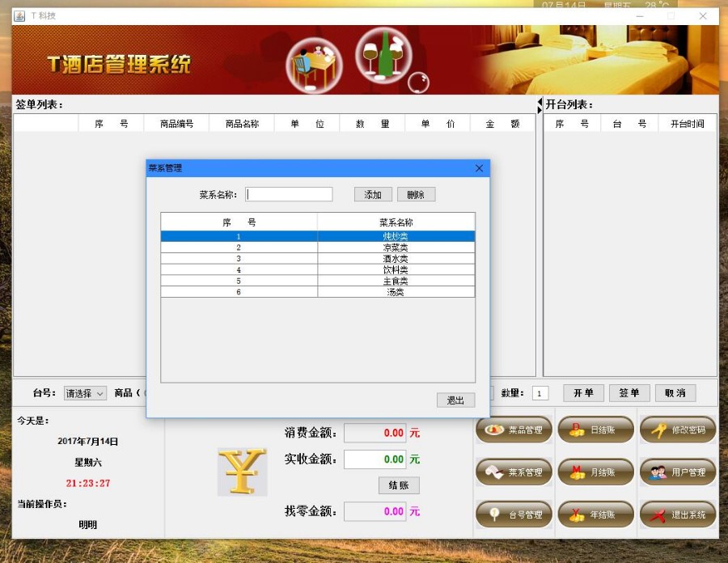Image resolution: width=728 pixels, height=563 pixels.
Task: Click the 退出 button in dialog
Action: [455, 400]
